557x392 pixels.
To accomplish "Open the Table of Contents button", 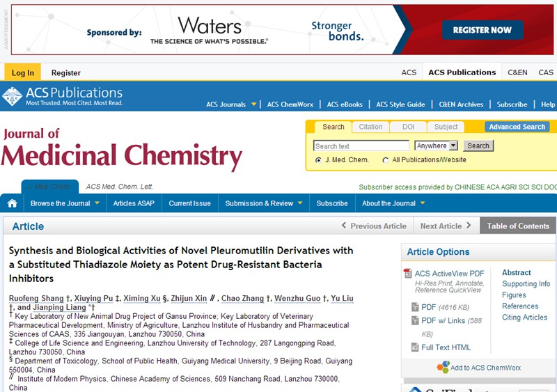I will [518, 226].
